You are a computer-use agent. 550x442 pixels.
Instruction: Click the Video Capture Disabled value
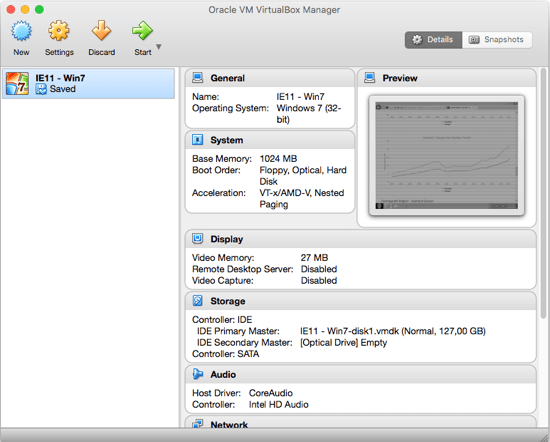click(319, 281)
